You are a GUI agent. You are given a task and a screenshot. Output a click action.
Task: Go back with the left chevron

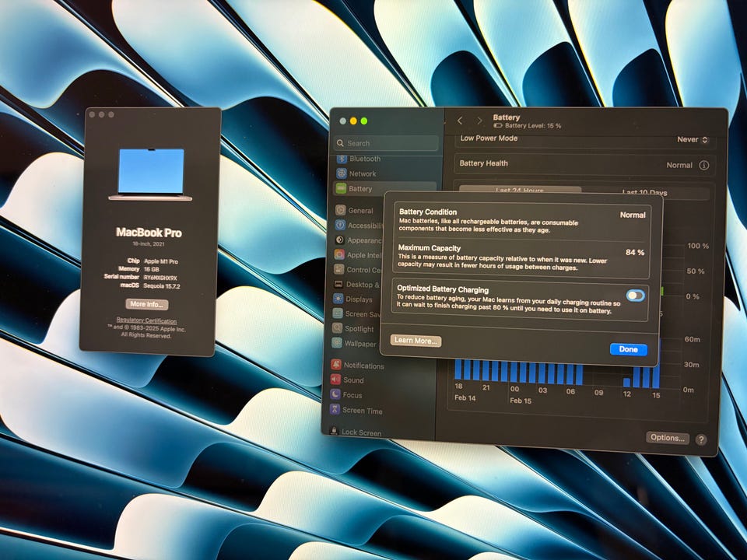point(460,121)
